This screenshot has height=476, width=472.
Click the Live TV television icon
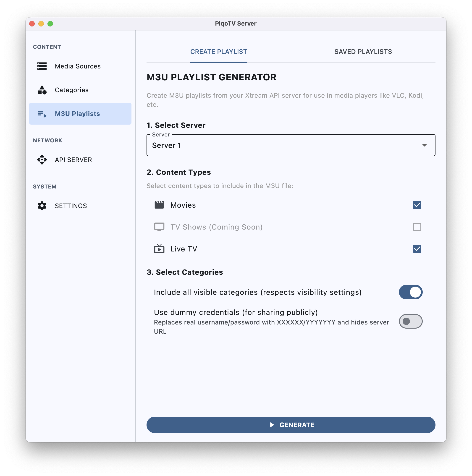pos(159,248)
